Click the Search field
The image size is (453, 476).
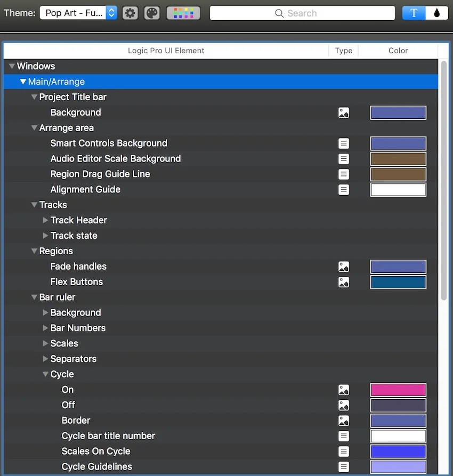click(302, 13)
